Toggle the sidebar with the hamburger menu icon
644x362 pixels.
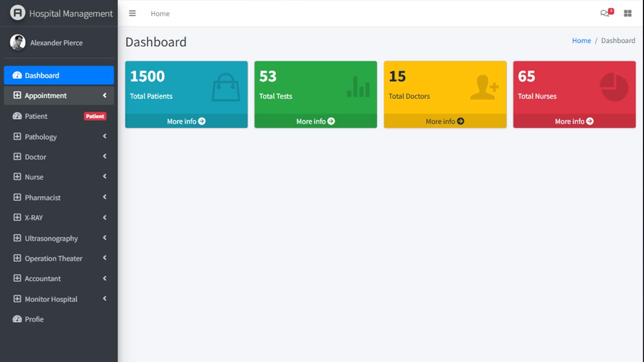coord(132,14)
